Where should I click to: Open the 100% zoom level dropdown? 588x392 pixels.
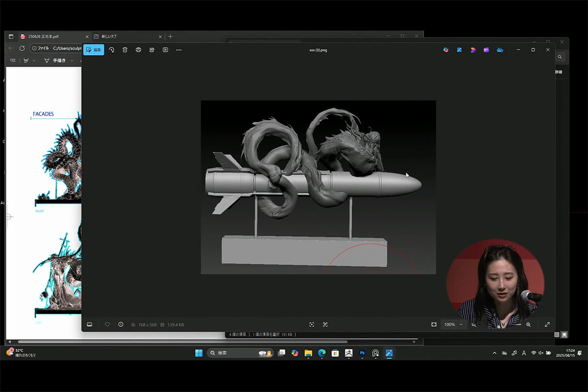click(453, 324)
